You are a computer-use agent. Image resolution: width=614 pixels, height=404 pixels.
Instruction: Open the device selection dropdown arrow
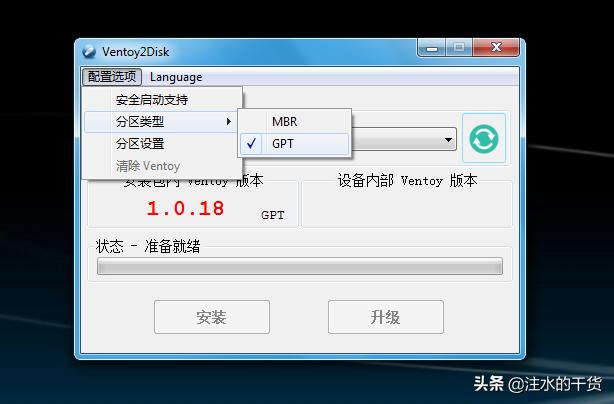click(448, 139)
